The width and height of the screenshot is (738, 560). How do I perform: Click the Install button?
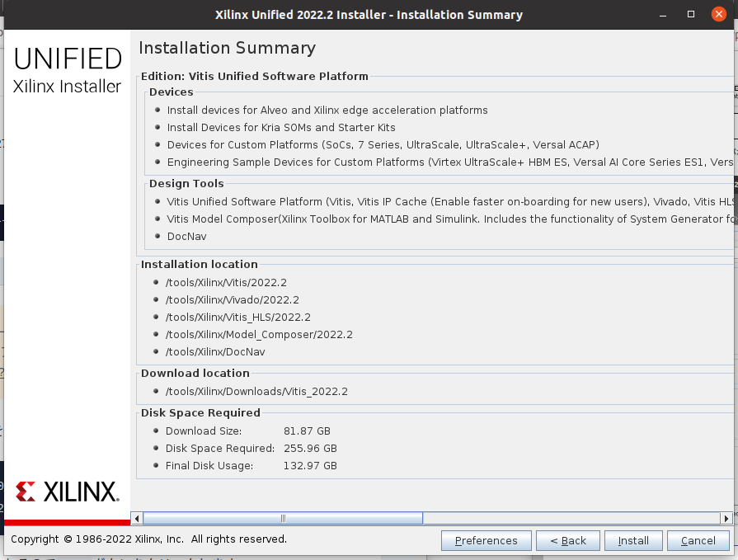[x=633, y=541]
